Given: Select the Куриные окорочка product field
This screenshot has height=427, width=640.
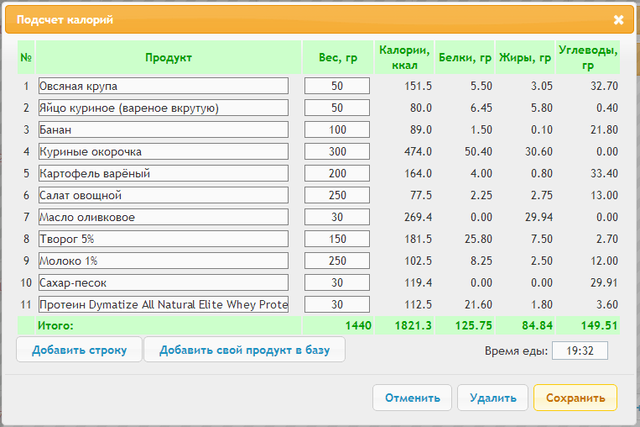Looking at the screenshot, I should pos(163,151).
